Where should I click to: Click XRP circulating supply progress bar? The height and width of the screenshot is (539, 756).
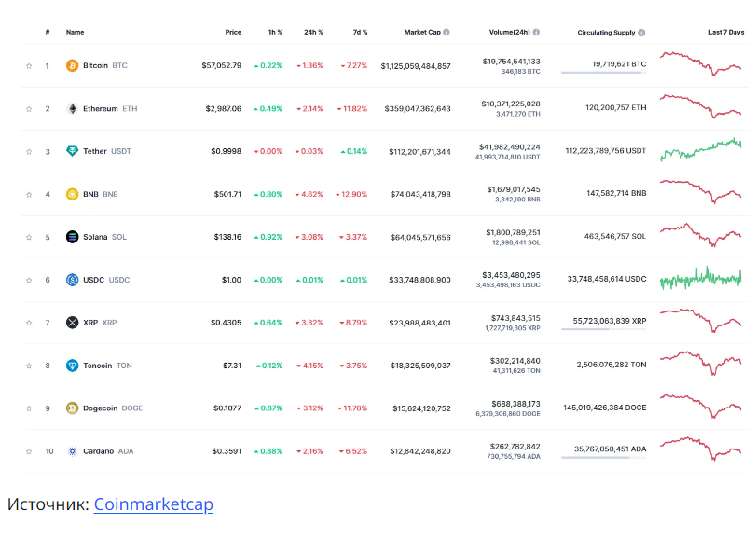click(604, 329)
